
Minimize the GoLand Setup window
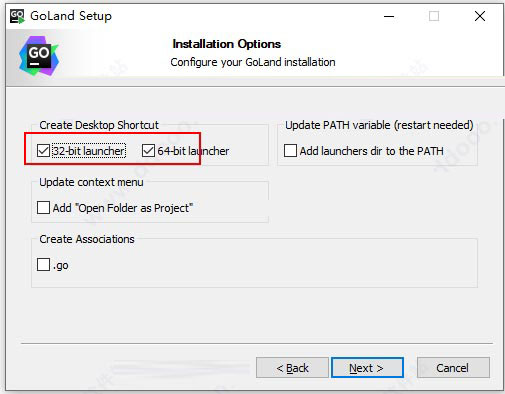pos(389,16)
